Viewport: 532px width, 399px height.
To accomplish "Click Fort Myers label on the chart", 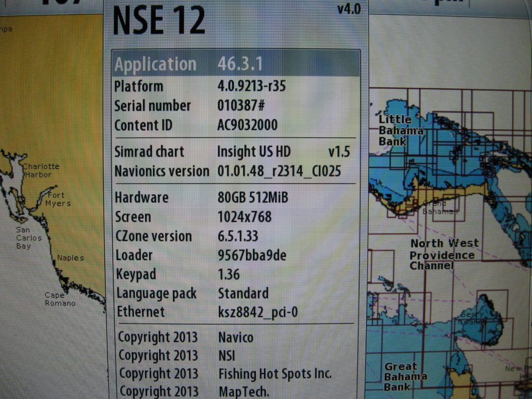I will [58, 199].
